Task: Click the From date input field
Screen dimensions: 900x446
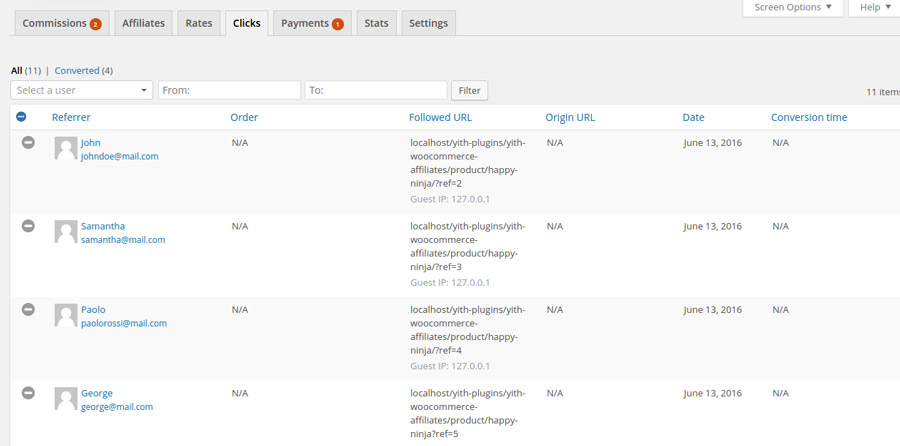Action: tap(229, 90)
